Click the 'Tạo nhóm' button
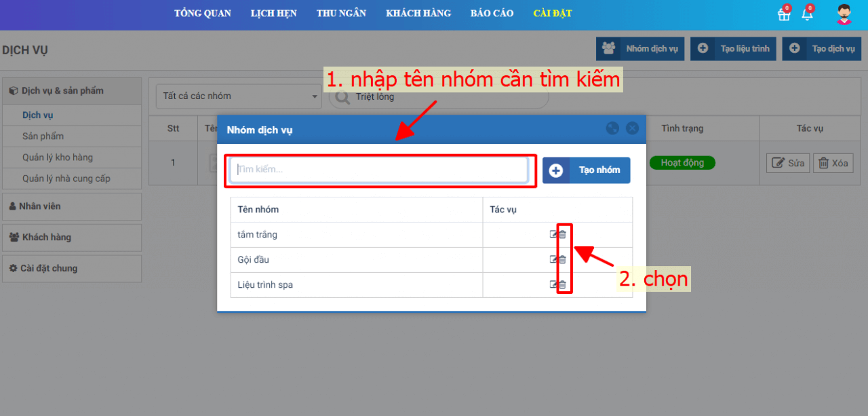Screen dimensions: 868x416 (587, 170)
